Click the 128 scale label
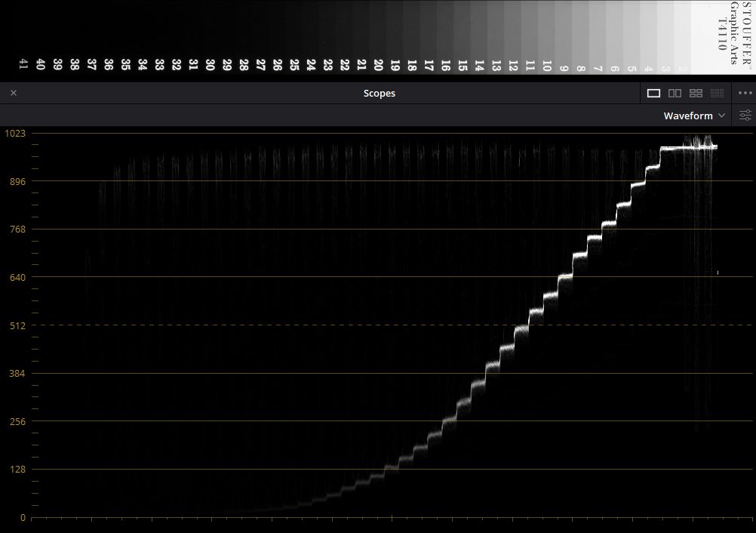This screenshot has width=756, height=533. [17, 470]
